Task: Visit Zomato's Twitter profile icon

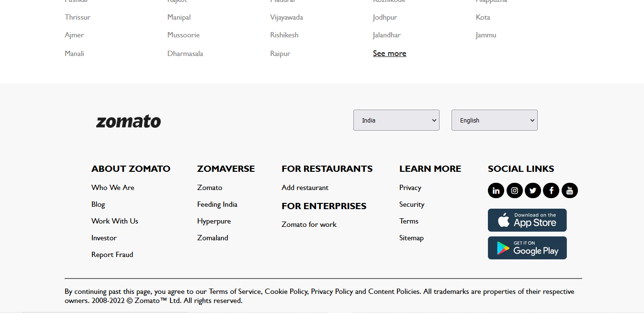Action: tap(533, 190)
